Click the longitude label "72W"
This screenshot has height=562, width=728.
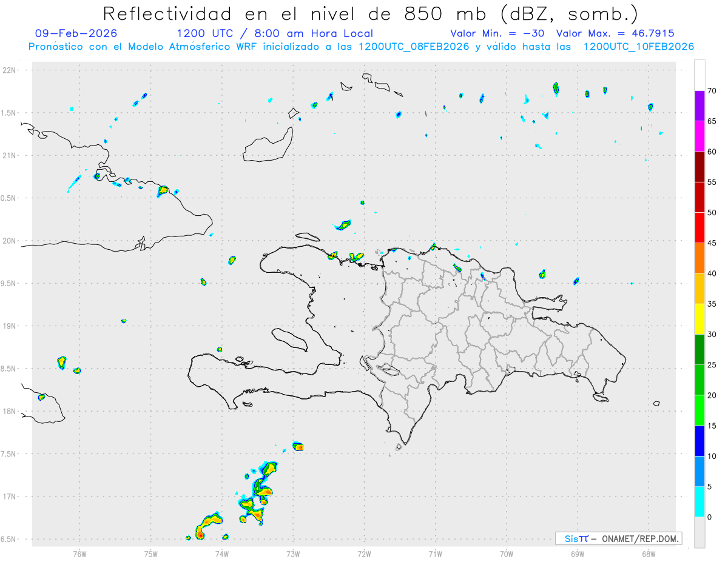click(x=364, y=554)
